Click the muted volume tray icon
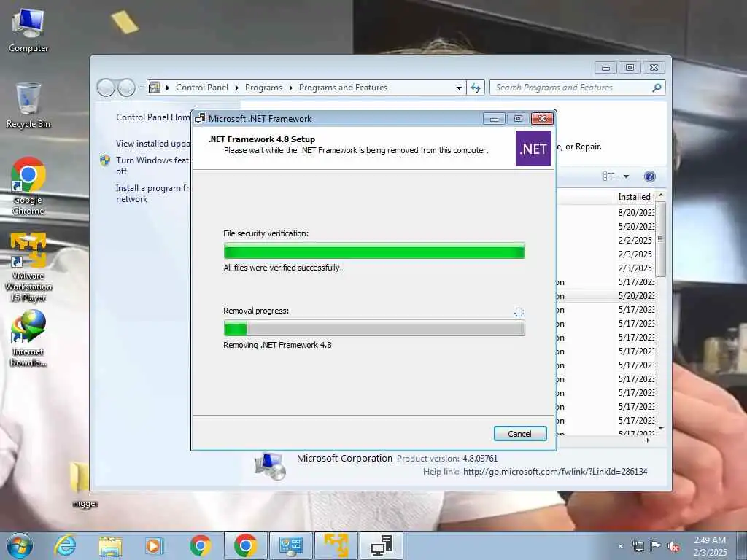 click(673, 546)
